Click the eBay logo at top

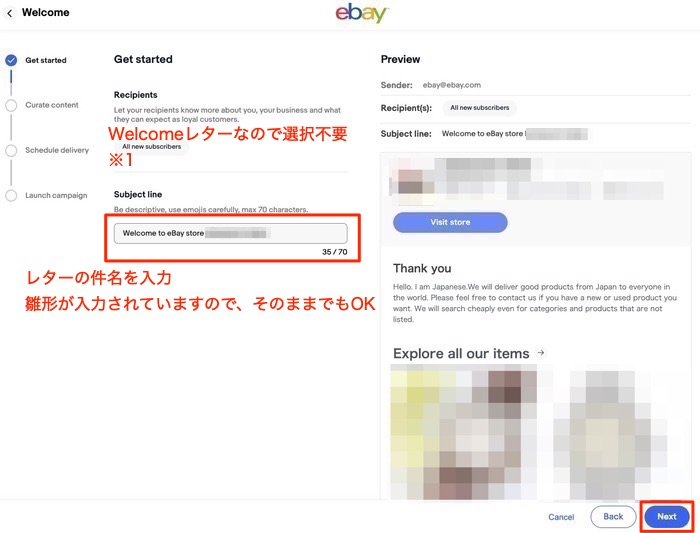pyautogui.click(x=361, y=13)
